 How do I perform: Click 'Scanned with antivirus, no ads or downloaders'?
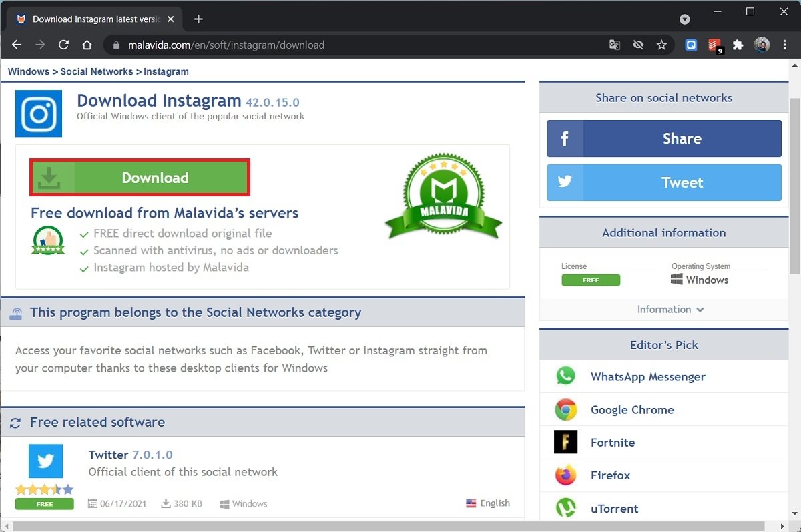coord(216,250)
